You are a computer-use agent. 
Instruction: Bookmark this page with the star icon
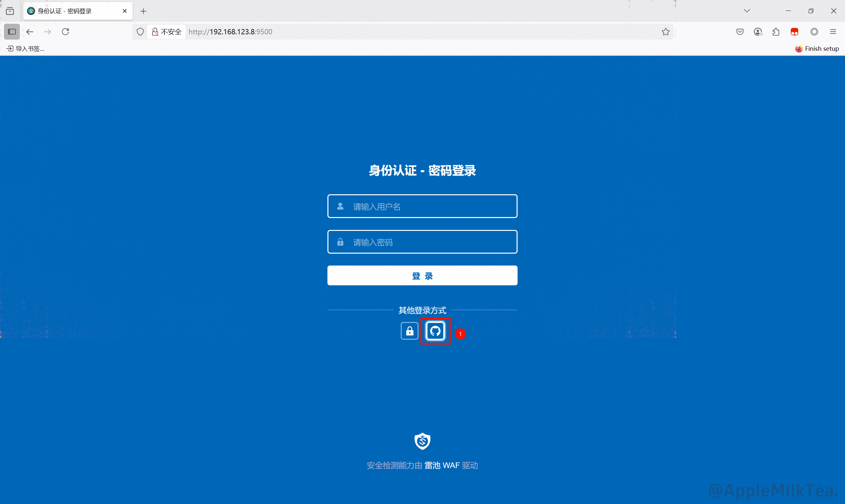(665, 32)
